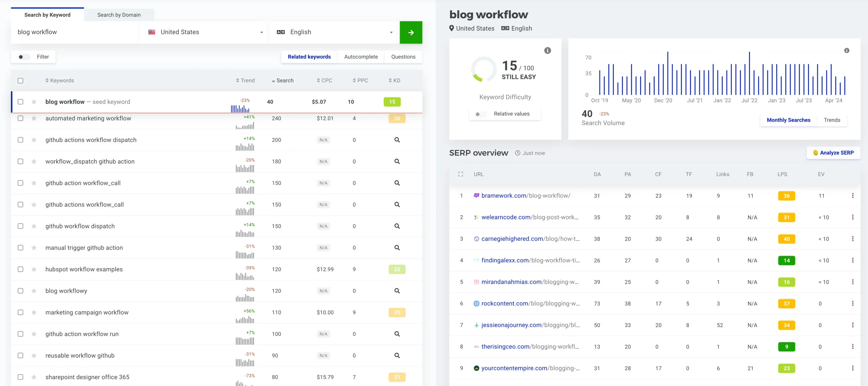The image size is (868, 386).
Task: Click the refresh clock icon next to Just now
Action: click(517, 153)
